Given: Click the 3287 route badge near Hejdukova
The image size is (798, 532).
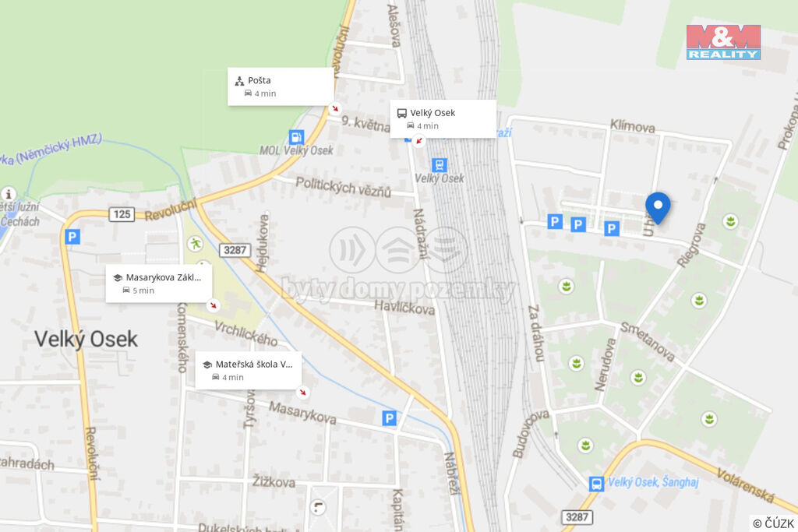Looking at the screenshot, I should coord(235,250).
